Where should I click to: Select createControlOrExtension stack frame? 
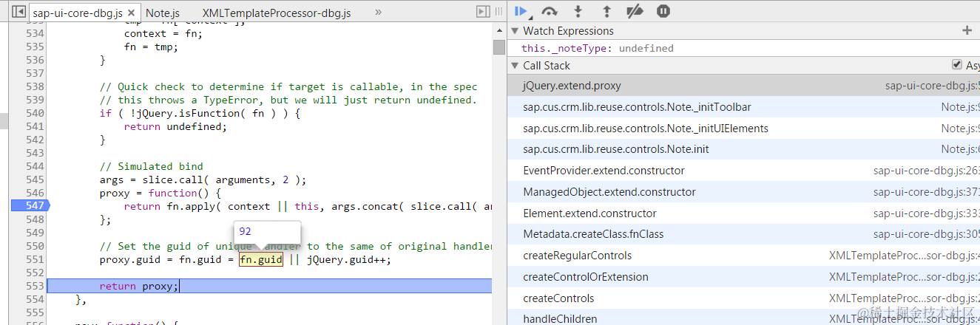[x=743, y=277]
